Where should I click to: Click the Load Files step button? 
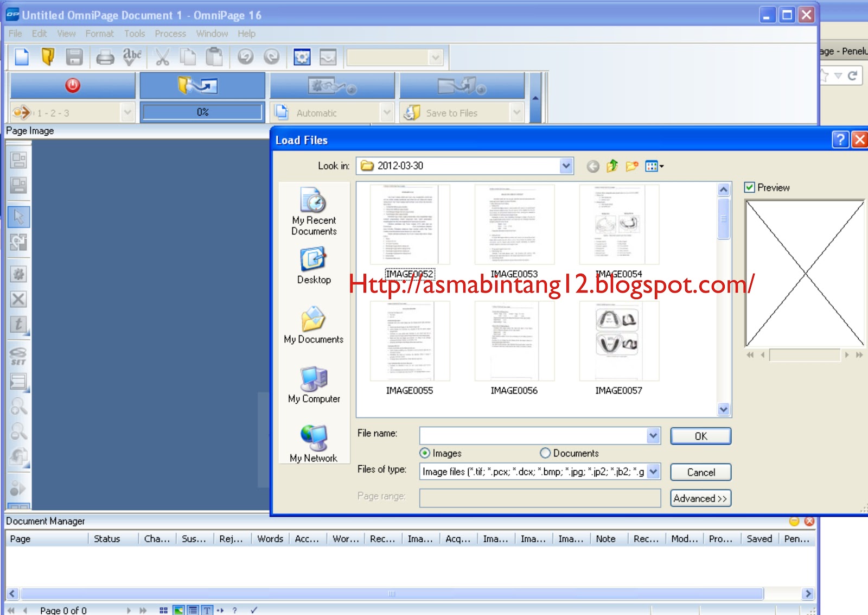[x=202, y=85]
